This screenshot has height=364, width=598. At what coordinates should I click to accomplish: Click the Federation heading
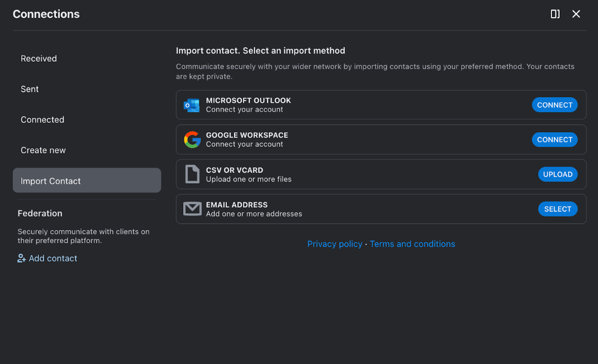(40, 213)
